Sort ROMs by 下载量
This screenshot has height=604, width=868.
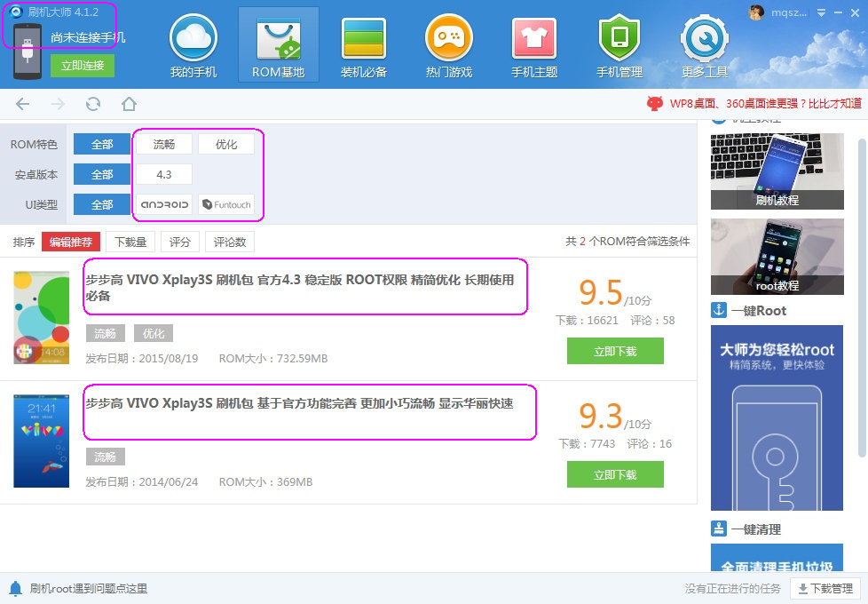(x=131, y=242)
